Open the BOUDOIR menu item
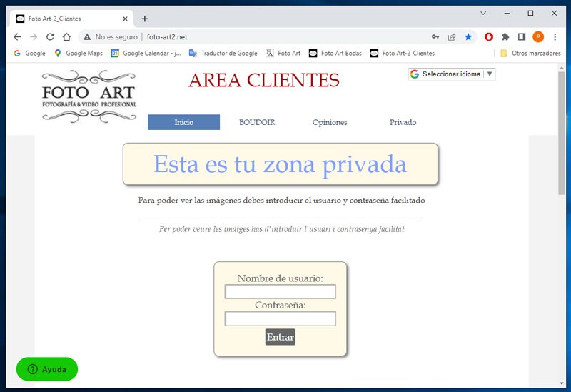 click(x=257, y=122)
